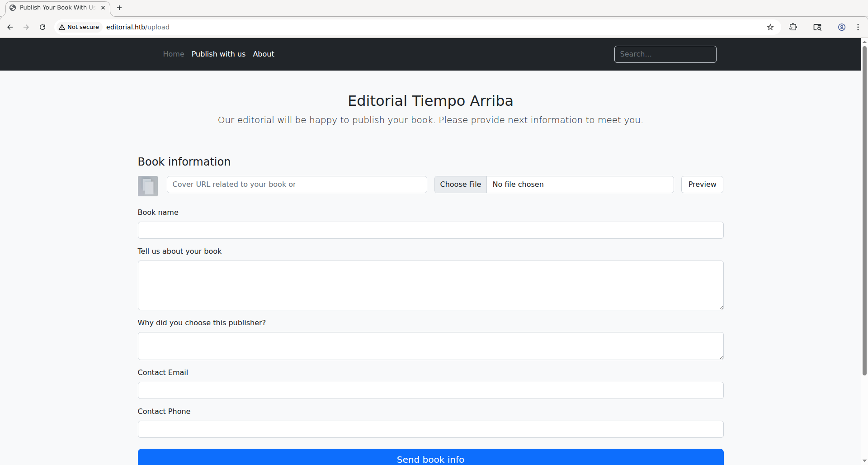Close the Publish Your Book tab
This screenshot has height=465, width=868.
click(103, 8)
